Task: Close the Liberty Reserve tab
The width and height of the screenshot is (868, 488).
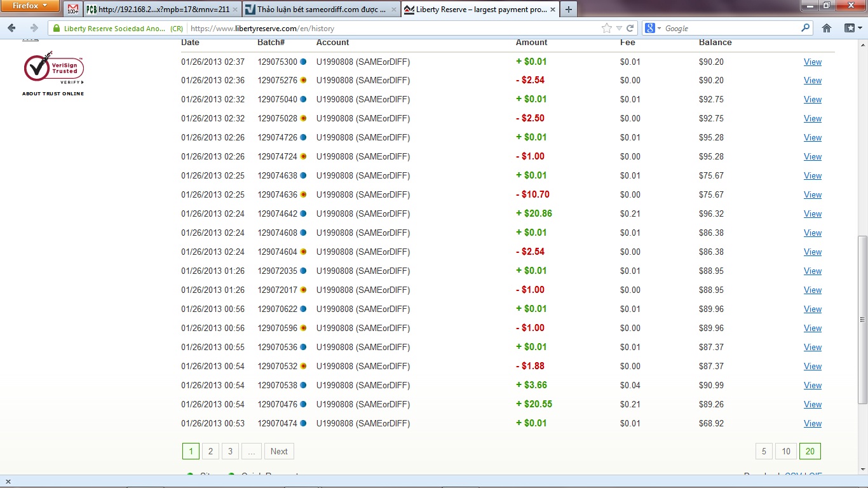Action: [552, 10]
